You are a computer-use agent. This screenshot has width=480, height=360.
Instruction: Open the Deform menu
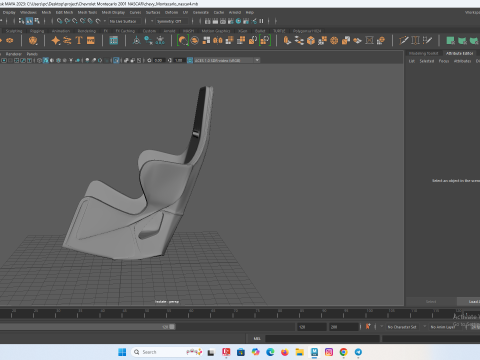(x=171, y=12)
